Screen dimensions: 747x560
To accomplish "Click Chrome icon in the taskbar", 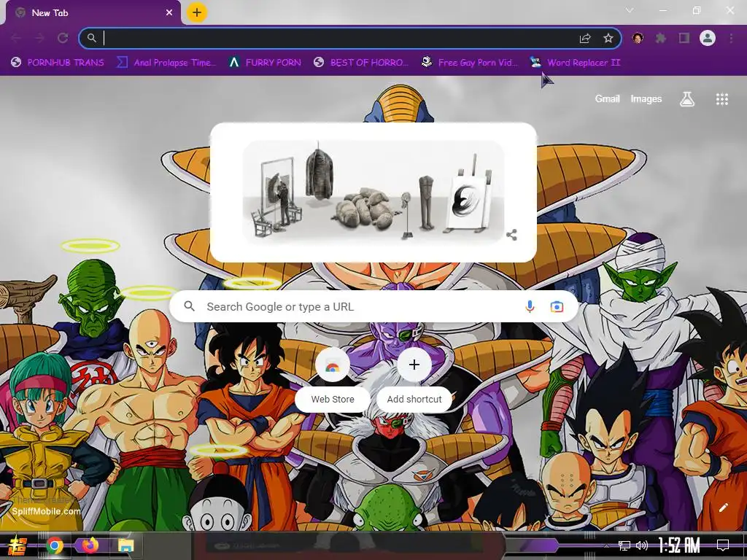I will click(x=54, y=545).
